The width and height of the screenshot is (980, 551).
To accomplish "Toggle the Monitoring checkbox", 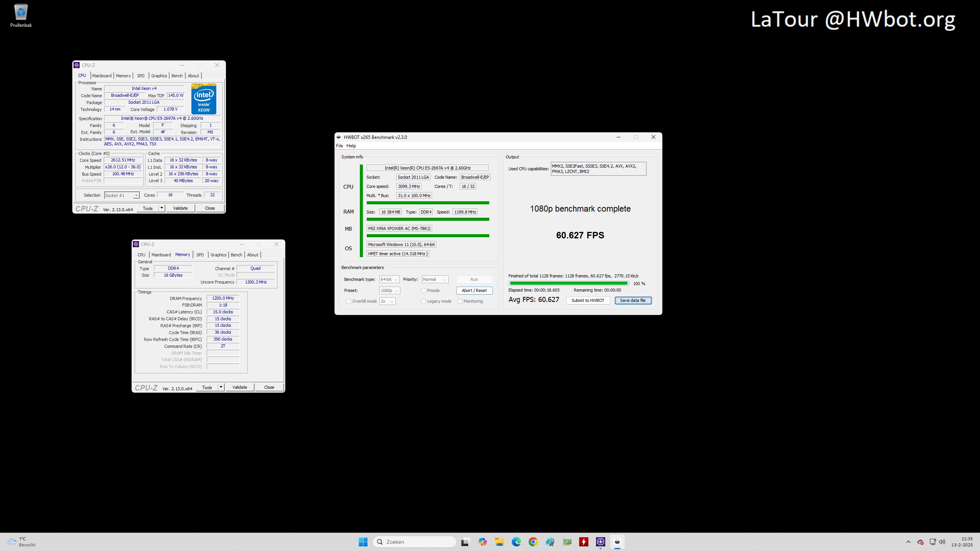I will (460, 301).
